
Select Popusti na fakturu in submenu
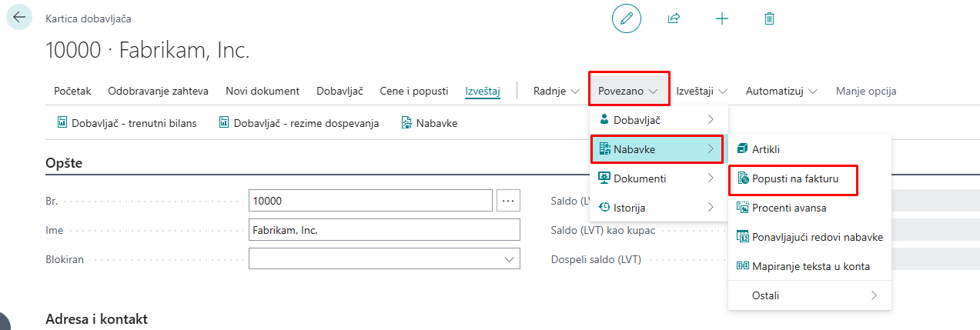pyautogui.click(x=794, y=178)
